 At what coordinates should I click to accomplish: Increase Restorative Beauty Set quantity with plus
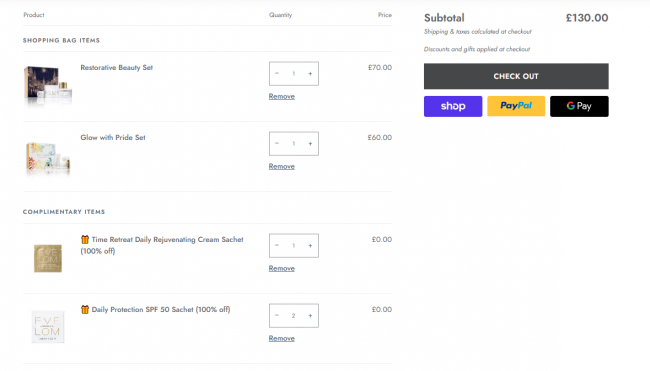(310, 74)
